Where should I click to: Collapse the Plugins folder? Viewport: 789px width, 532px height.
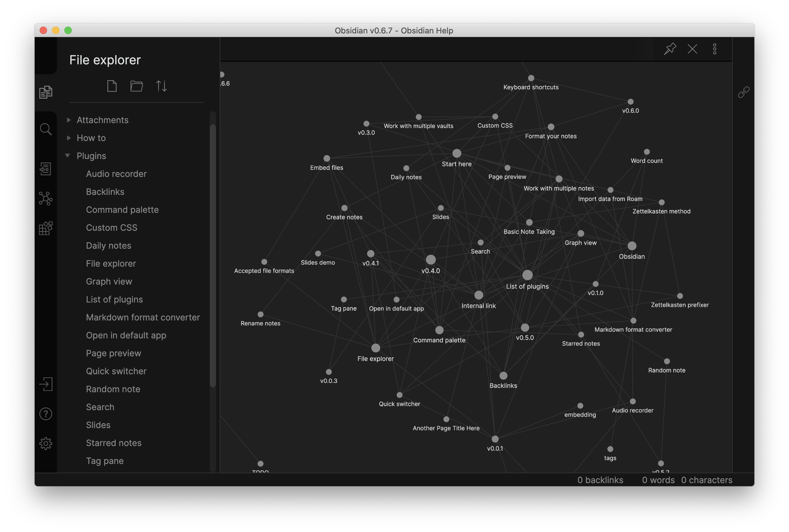[x=91, y=156]
